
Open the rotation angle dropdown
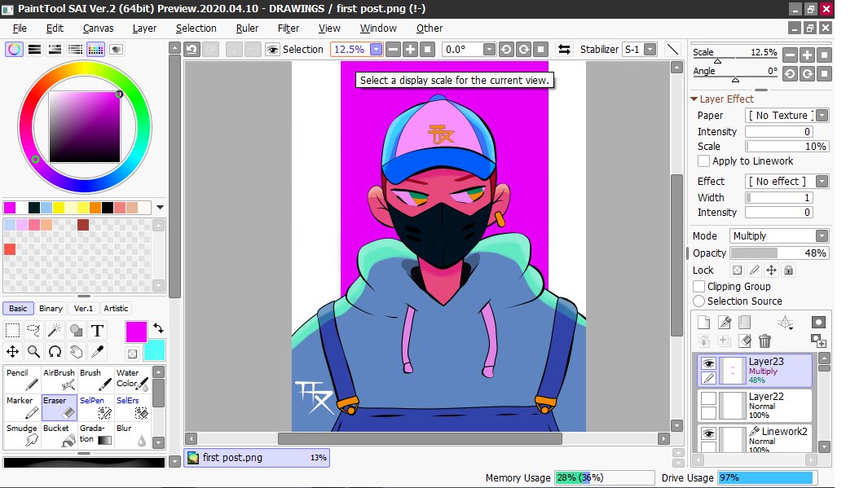[x=489, y=49]
